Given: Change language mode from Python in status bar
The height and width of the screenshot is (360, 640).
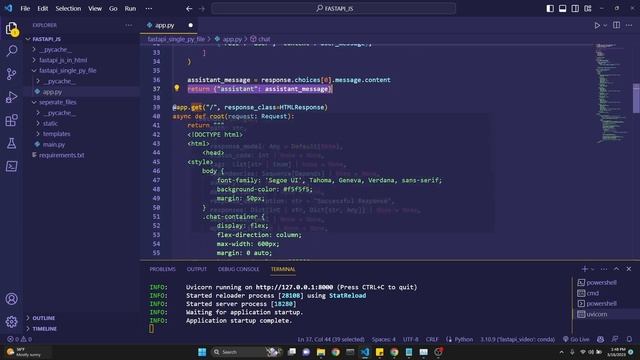Looking at the screenshot, I should coord(464,339).
